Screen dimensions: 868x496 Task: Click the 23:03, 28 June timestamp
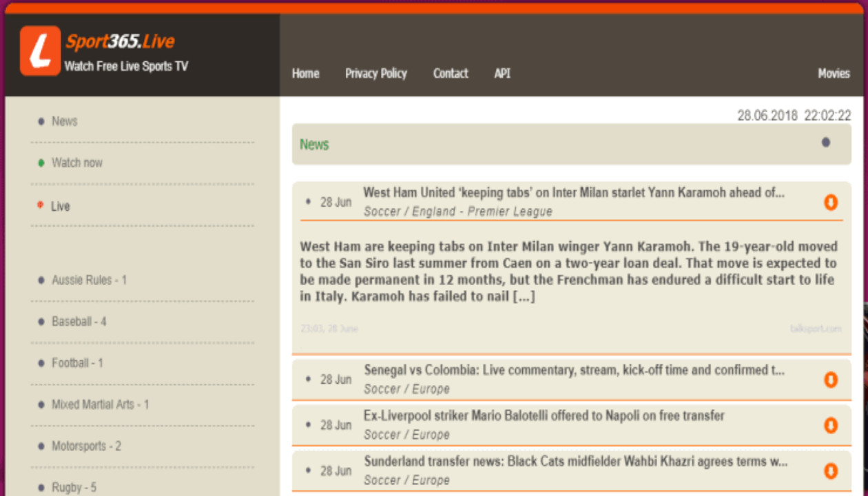pos(329,329)
